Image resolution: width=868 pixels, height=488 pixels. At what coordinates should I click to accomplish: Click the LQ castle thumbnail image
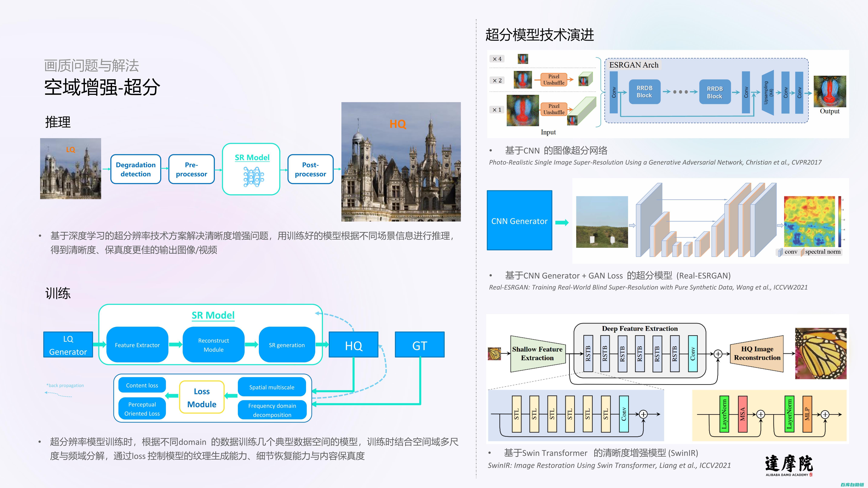[x=70, y=168]
